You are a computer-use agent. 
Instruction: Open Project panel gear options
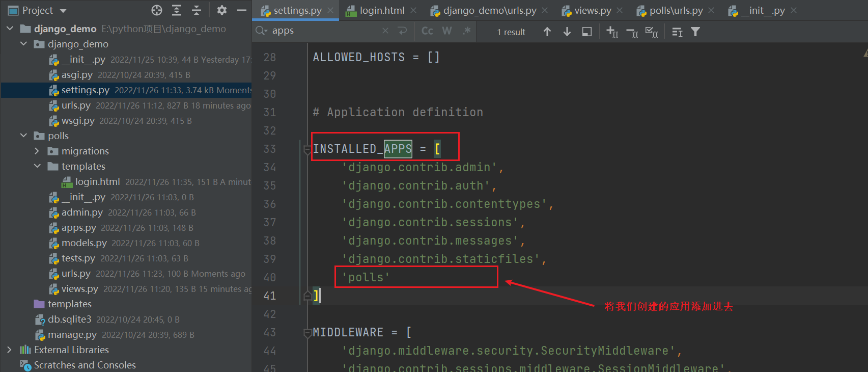[x=222, y=10]
